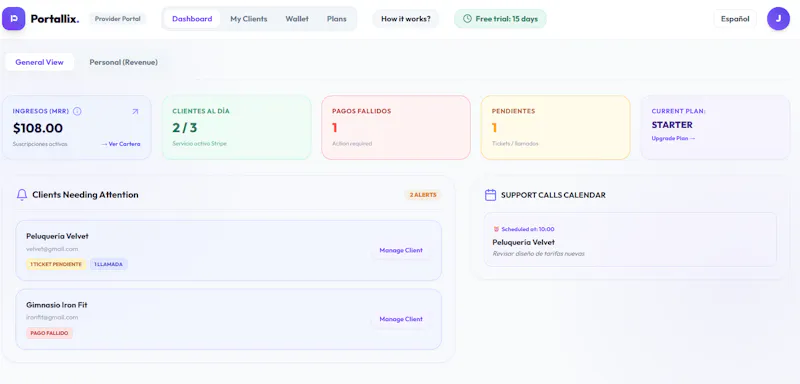800x384 pixels.
Task: Open the Pagos Fallidos card
Action: coord(396,127)
